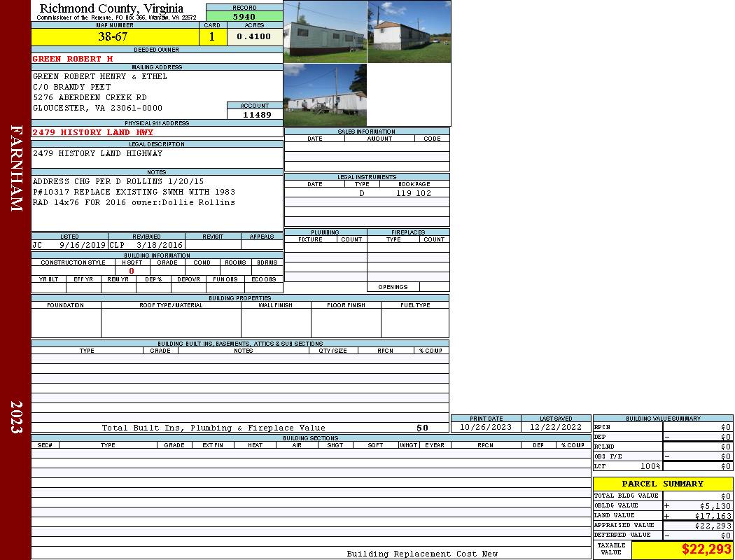The width and height of the screenshot is (735, 560).
Task: Click the account number 11489
Action: [255, 115]
